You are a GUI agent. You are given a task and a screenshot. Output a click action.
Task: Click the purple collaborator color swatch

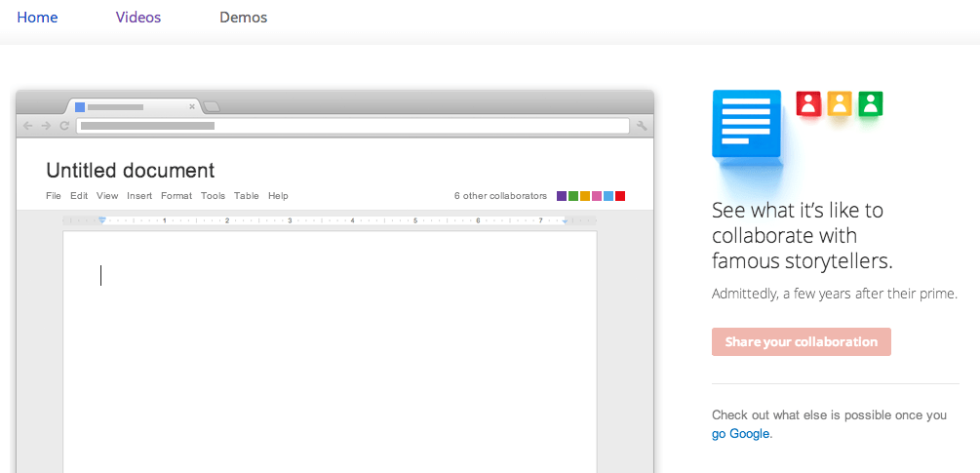[562, 196]
